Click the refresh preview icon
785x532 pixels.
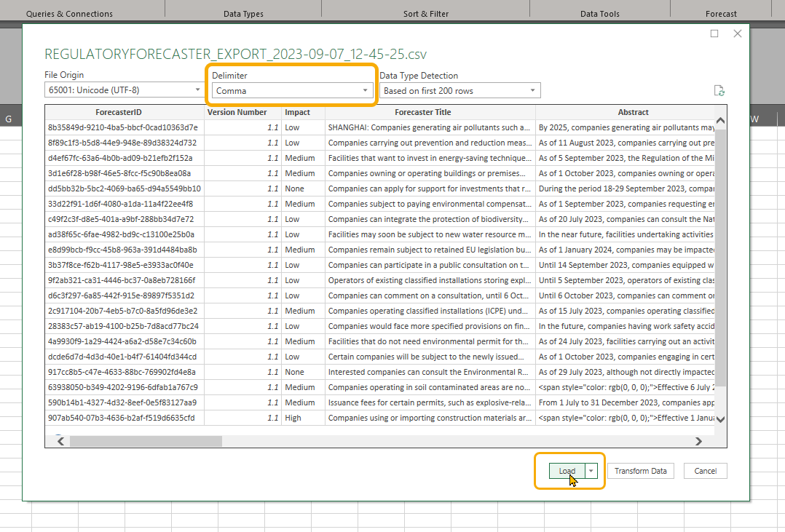click(x=719, y=90)
